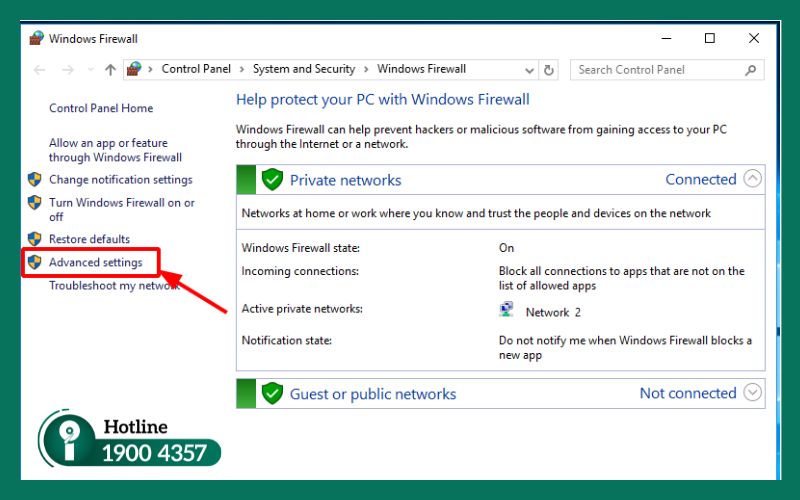Viewport: 800px width, 500px height.
Task: Click Restore defaults link
Action: pyautogui.click(x=89, y=239)
